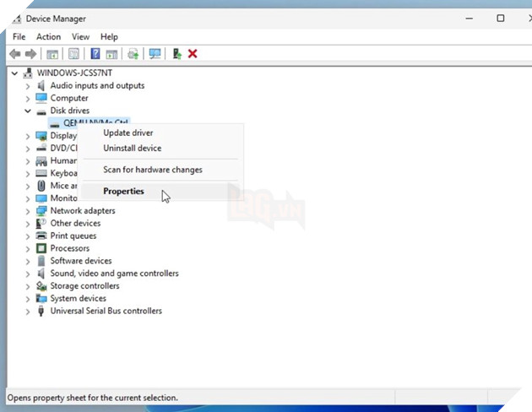Click the Mice category mouse icon
The height and width of the screenshot is (412, 532).
coord(41,186)
